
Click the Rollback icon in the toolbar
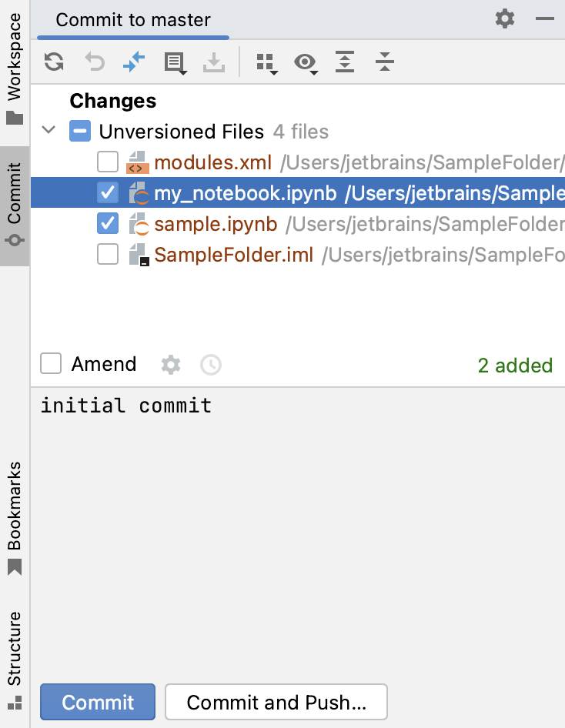[x=94, y=62]
